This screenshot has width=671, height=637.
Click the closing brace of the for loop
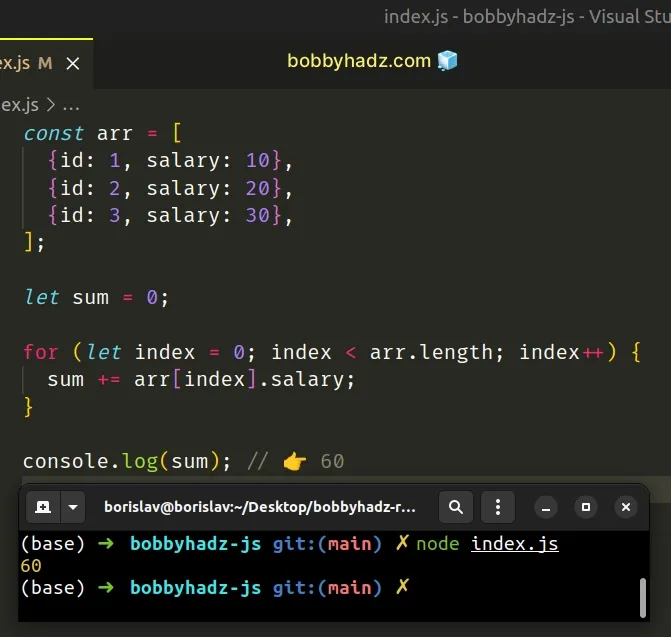click(x=28, y=407)
